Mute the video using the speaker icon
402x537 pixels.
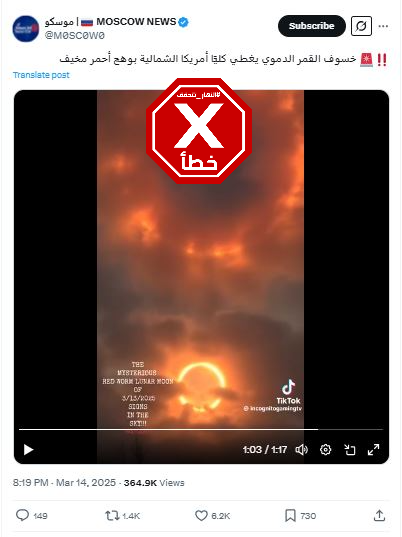(x=302, y=450)
